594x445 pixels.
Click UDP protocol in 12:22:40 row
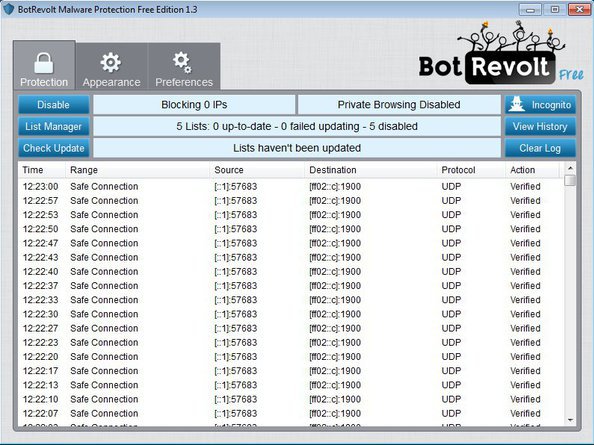pyautogui.click(x=451, y=272)
